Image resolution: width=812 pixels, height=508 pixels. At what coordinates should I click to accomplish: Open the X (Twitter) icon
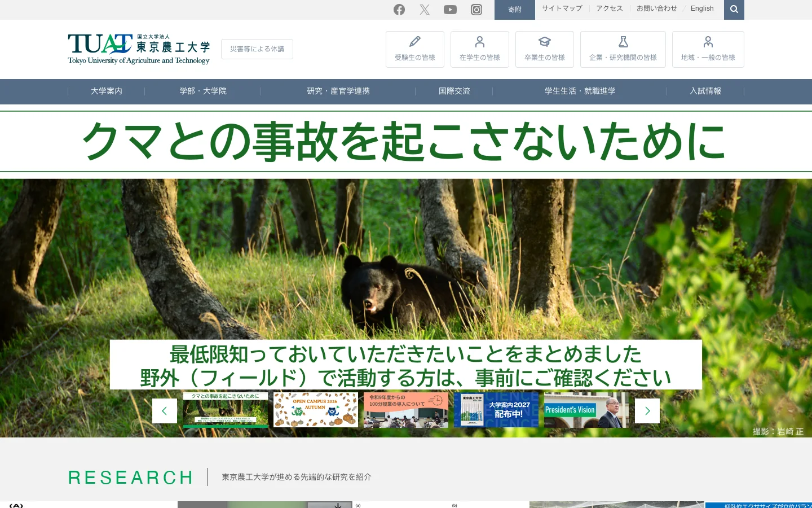[425, 10]
